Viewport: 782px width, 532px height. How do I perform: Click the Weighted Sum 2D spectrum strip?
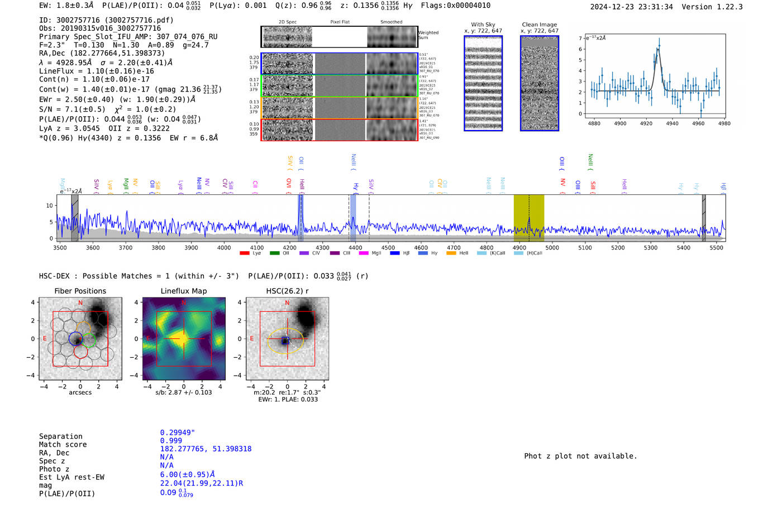coord(339,37)
